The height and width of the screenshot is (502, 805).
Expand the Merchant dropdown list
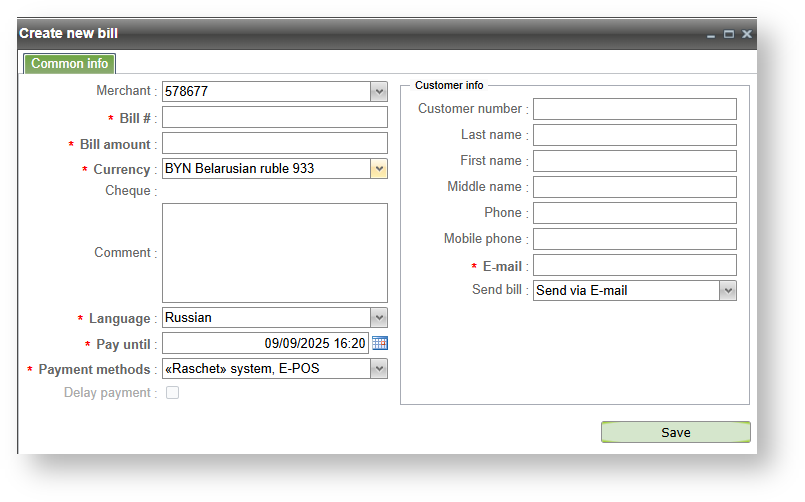(x=379, y=92)
